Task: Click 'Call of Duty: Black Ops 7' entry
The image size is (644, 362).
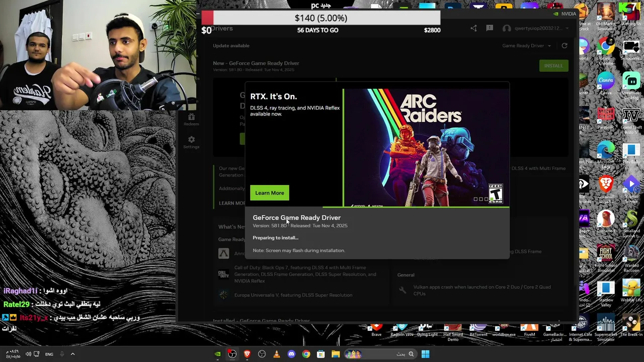Action: point(305,275)
